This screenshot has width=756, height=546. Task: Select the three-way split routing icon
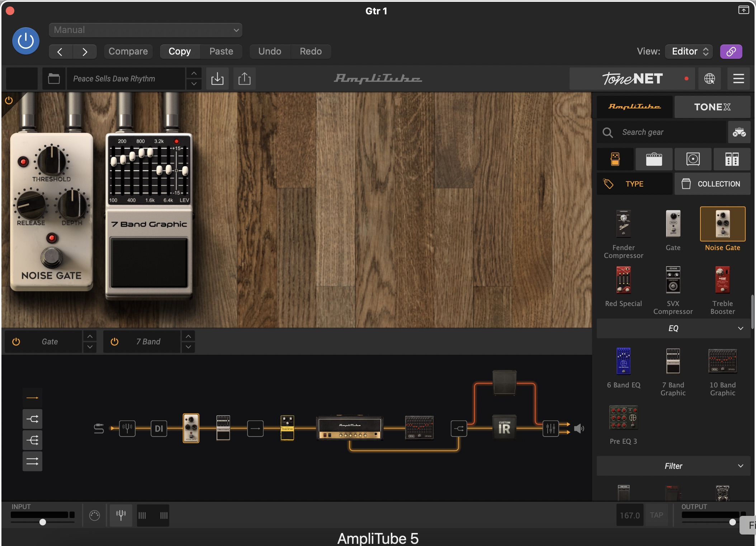pos(32,440)
